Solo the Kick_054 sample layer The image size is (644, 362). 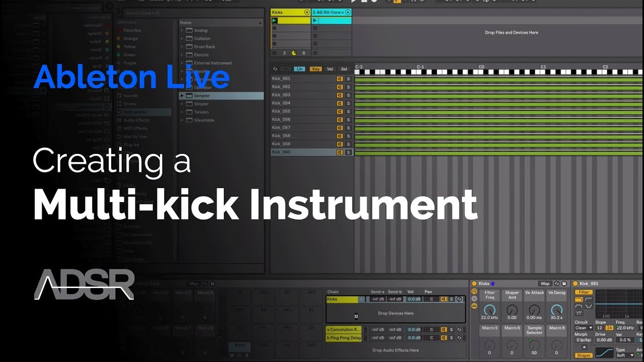[x=348, y=103]
